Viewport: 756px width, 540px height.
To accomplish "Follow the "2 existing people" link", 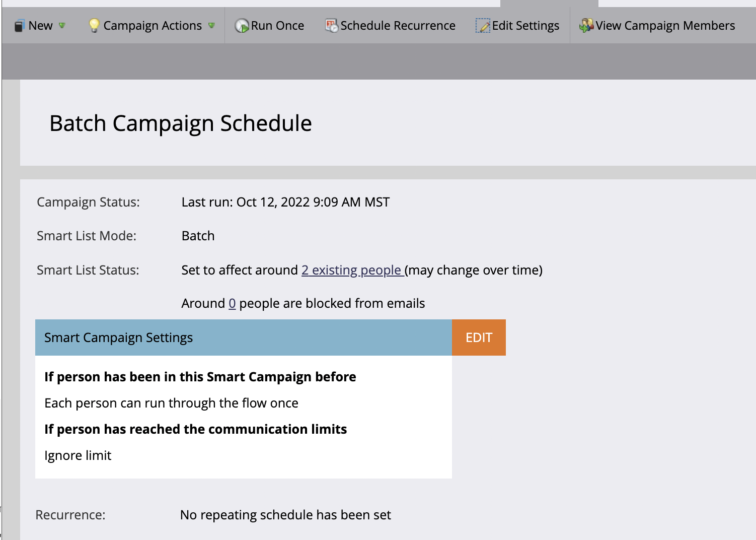I will 351,271.
